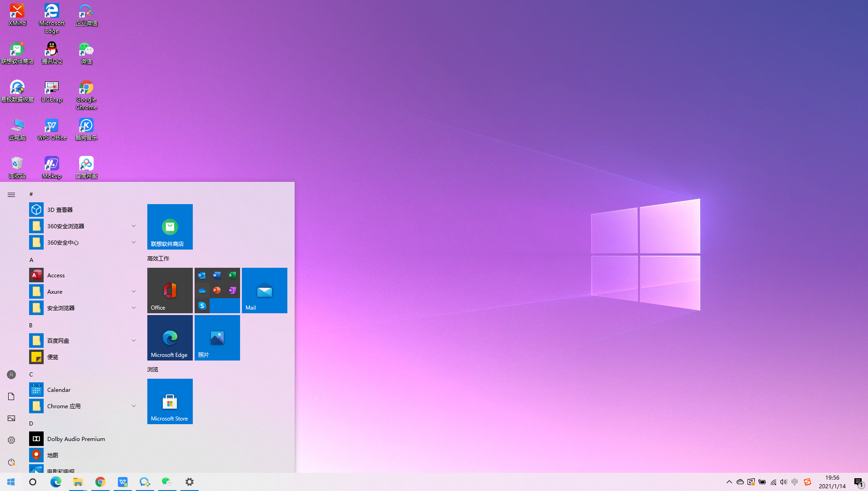Open the notification center icon
This screenshot has height=491, width=868.
(x=858, y=482)
